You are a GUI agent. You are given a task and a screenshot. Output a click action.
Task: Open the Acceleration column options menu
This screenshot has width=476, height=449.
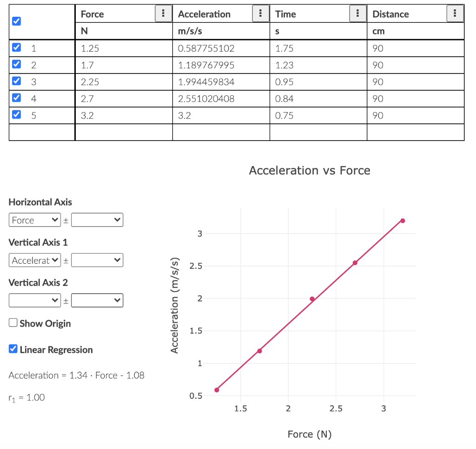(x=261, y=13)
